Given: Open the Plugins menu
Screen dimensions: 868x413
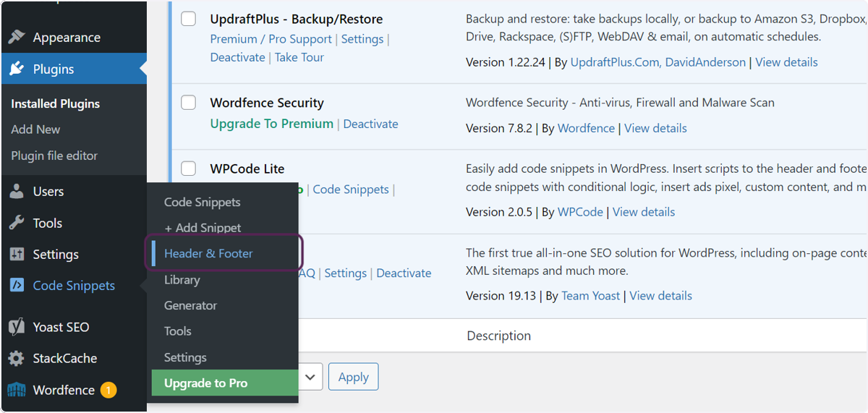Looking at the screenshot, I should coord(73,69).
